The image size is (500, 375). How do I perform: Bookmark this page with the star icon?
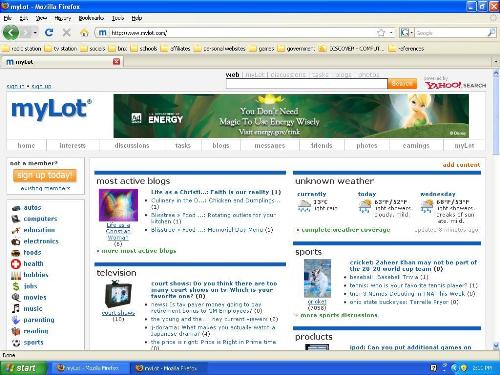[x=381, y=32]
